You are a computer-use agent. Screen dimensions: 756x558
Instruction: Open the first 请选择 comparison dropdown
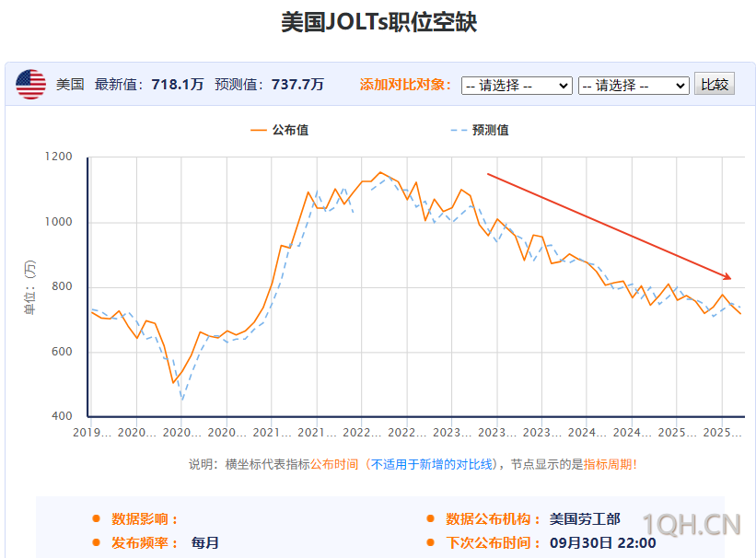(x=517, y=85)
